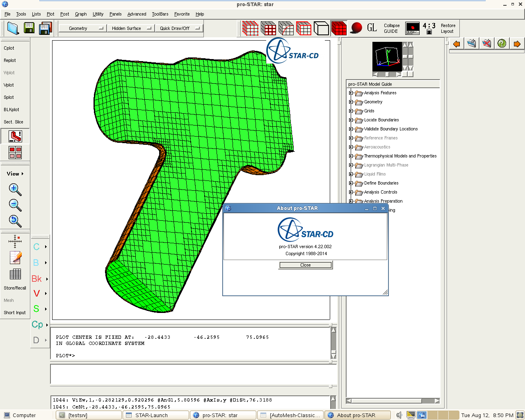
Task: Click the table grid icon in sidebar
Action: click(15, 274)
